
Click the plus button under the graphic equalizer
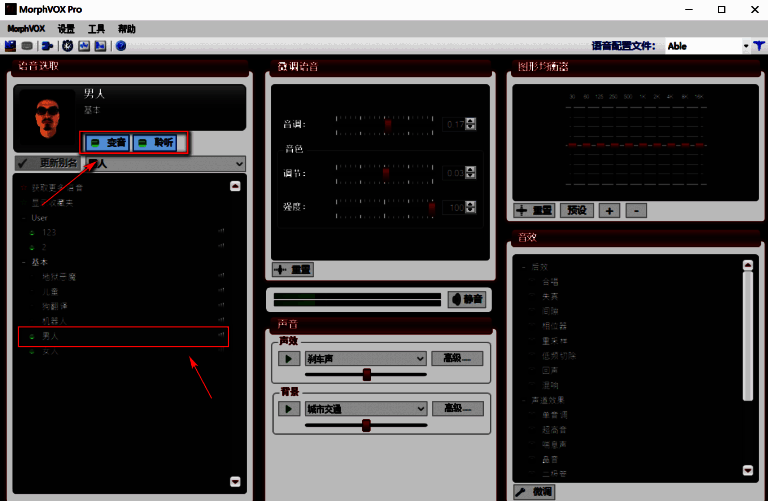point(610,211)
